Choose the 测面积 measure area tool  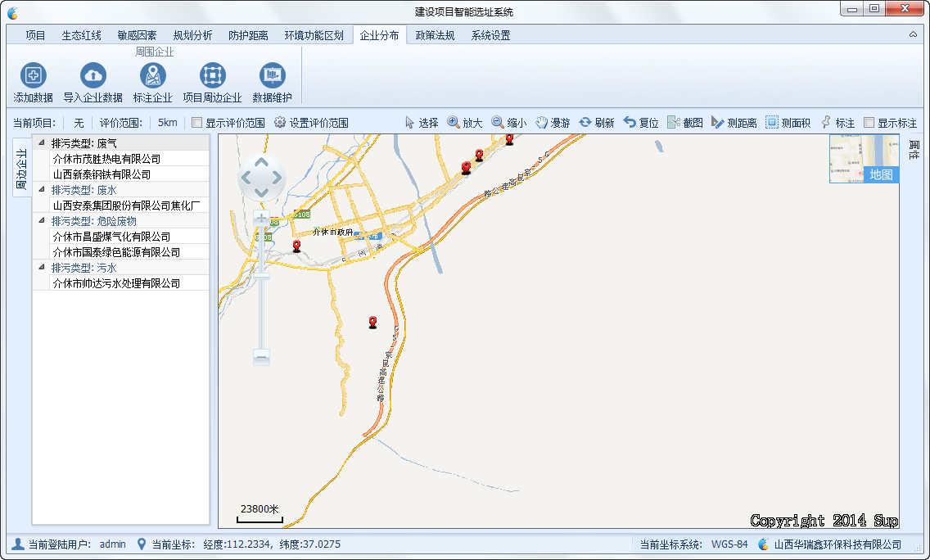pyautogui.click(x=788, y=123)
